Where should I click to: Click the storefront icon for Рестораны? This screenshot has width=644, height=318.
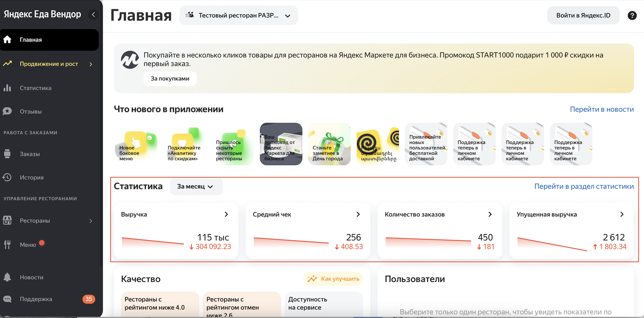[7, 220]
